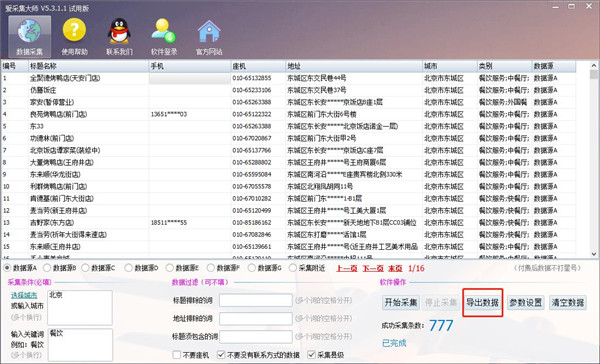
Task: Select row 全聚德烤鸭店(天安门店)
Action: (289, 78)
